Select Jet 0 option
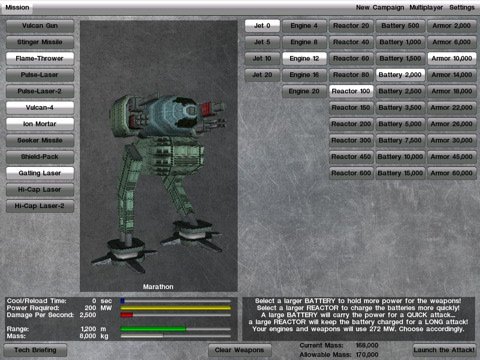 pos(262,26)
